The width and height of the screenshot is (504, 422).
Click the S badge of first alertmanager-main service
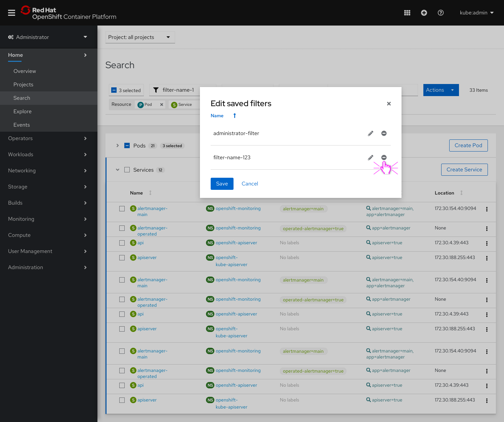coord(133,209)
